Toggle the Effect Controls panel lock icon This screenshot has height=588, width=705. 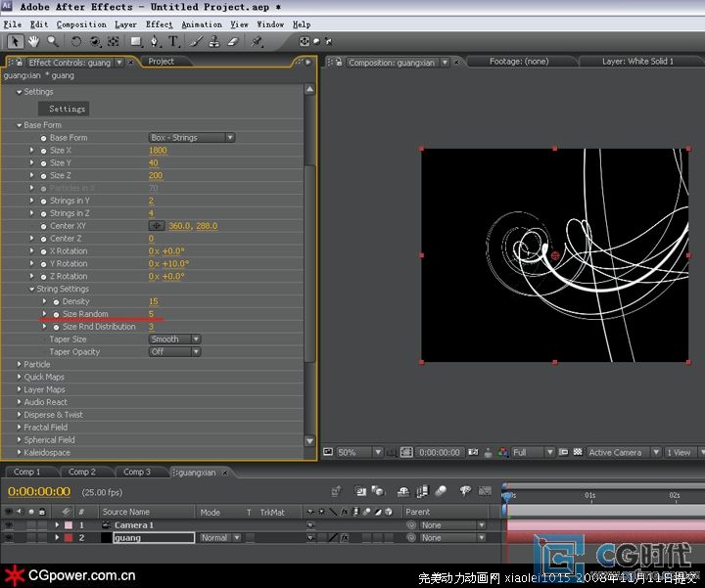[x=20, y=62]
